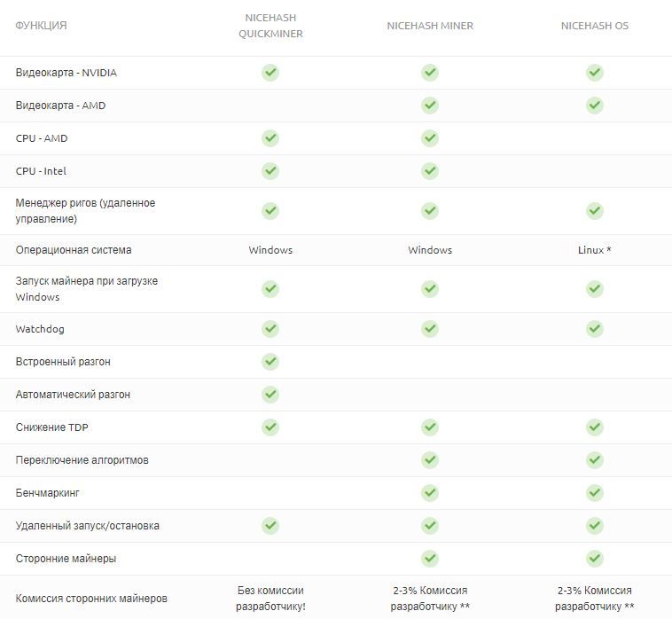The height and width of the screenshot is (619, 672).
Task: Click the Переключение алгоритмов checkmark under NiceHash OS
Action: click(595, 460)
